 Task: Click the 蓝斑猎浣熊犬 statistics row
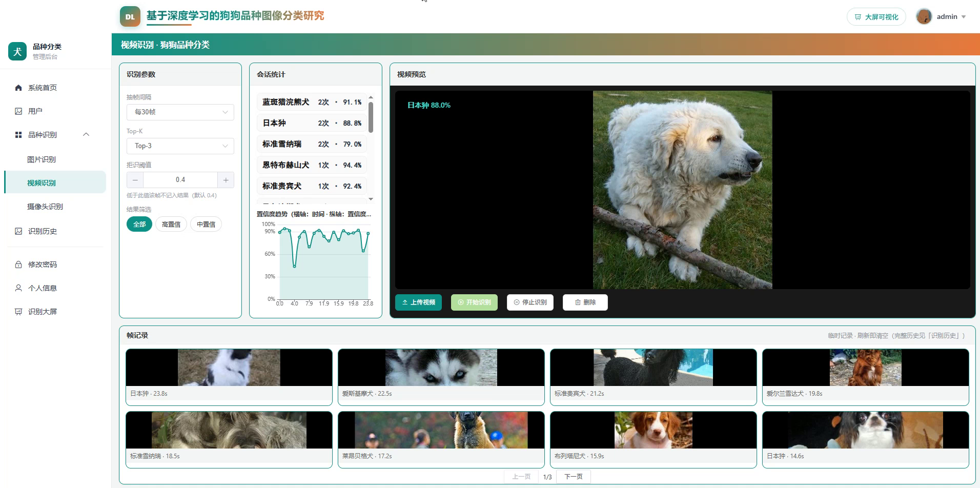pos(312,102)
